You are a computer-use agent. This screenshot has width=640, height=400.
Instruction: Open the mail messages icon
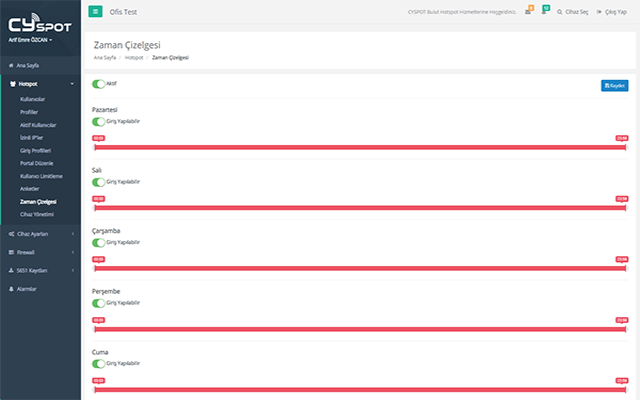point(528,11)
